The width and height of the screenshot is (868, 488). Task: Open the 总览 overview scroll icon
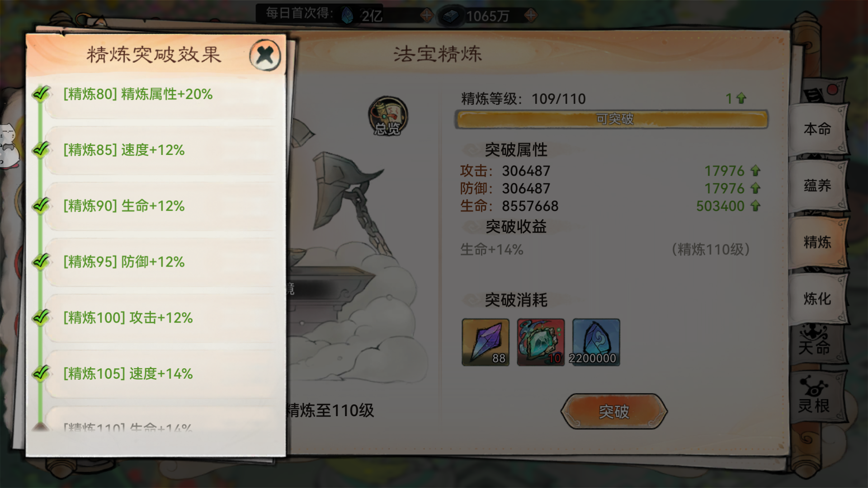(388, 116)
